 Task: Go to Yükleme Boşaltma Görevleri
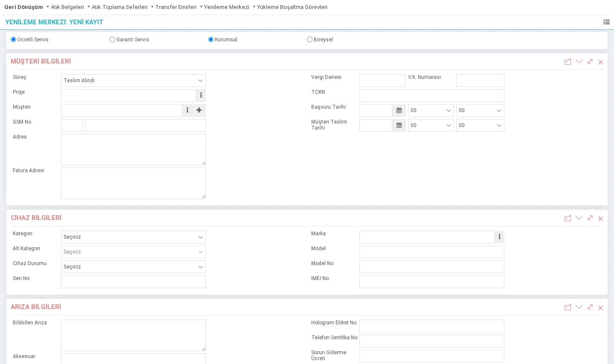[x=292, y=7]
